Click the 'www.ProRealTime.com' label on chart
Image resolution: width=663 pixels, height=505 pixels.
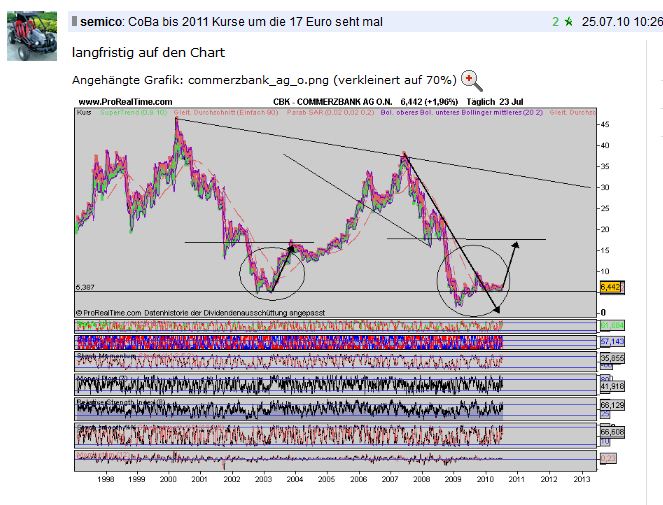(125, 102)
